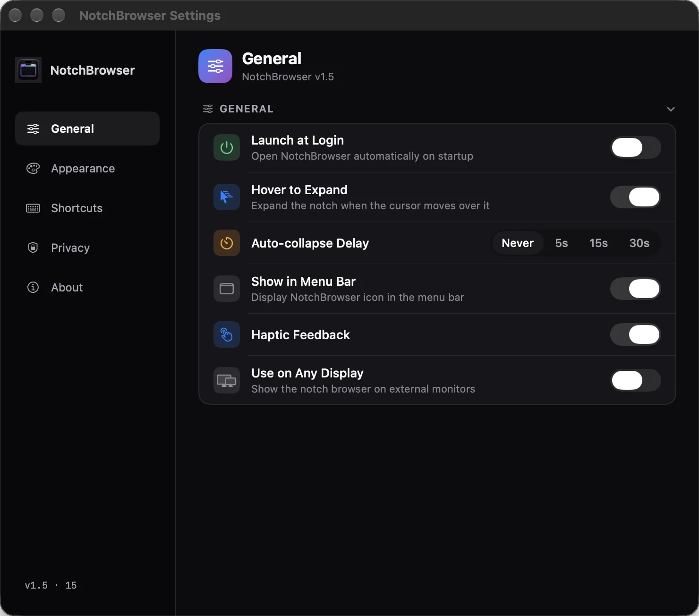The width and height of the screenshot is (699, 616).
Task: Click 'Display NotchBrowser icon in the menu bar' text
Action: click(x=358, y=297)
